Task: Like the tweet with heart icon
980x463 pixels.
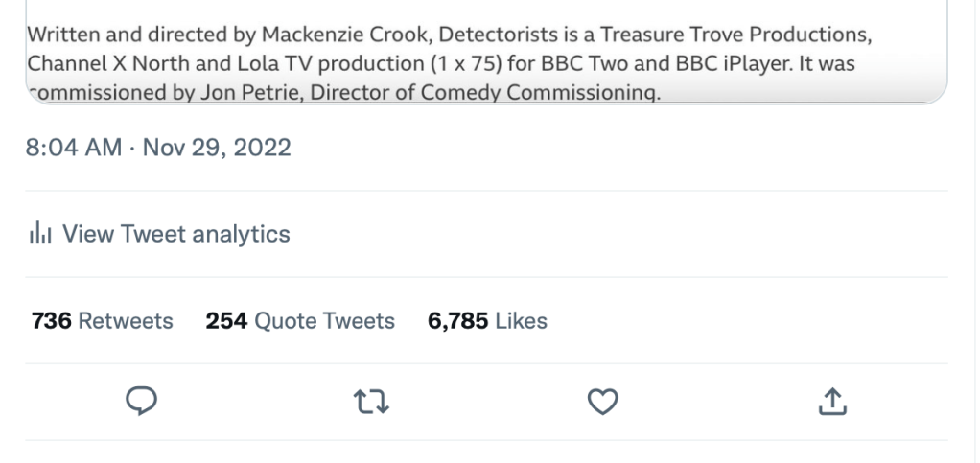Action: coord(602,403)
